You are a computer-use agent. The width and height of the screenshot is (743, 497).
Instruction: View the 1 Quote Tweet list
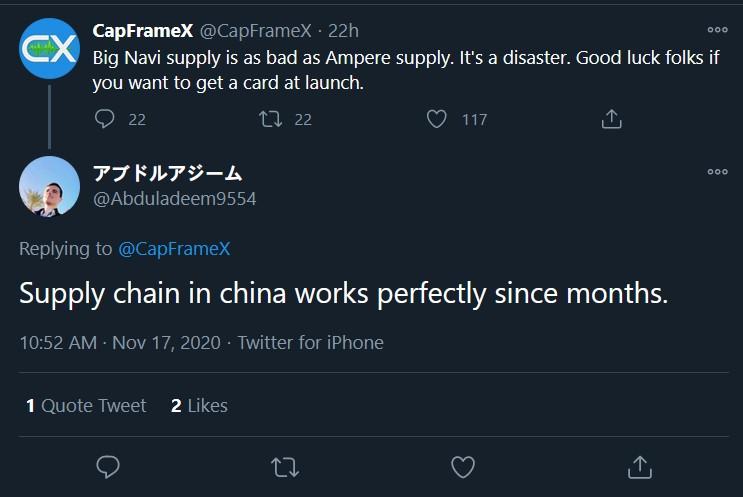[x=86, y=405]
